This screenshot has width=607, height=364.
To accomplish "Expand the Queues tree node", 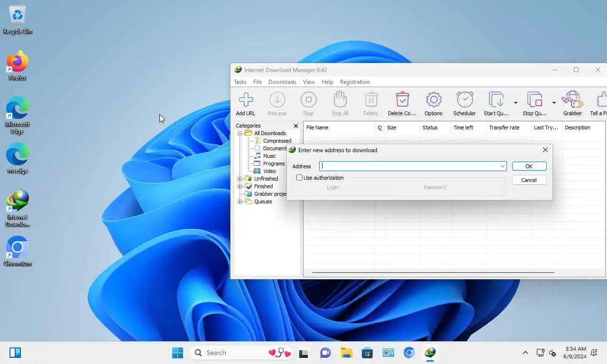I will point(240,201).
